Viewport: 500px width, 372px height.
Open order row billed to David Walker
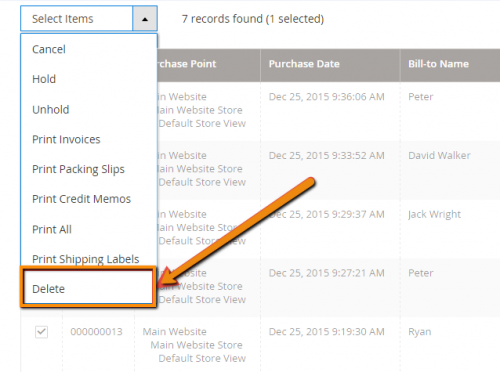click(x=439, y=155)
